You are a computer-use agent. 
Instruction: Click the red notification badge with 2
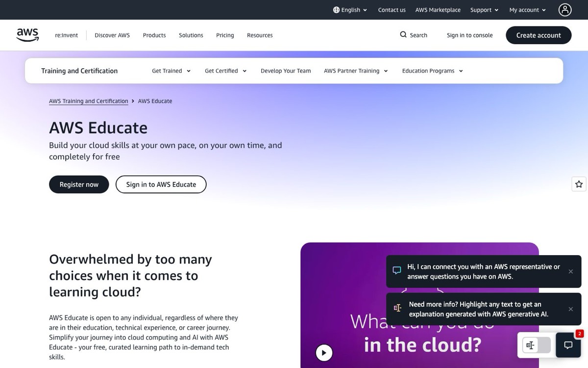coord(580,334)
